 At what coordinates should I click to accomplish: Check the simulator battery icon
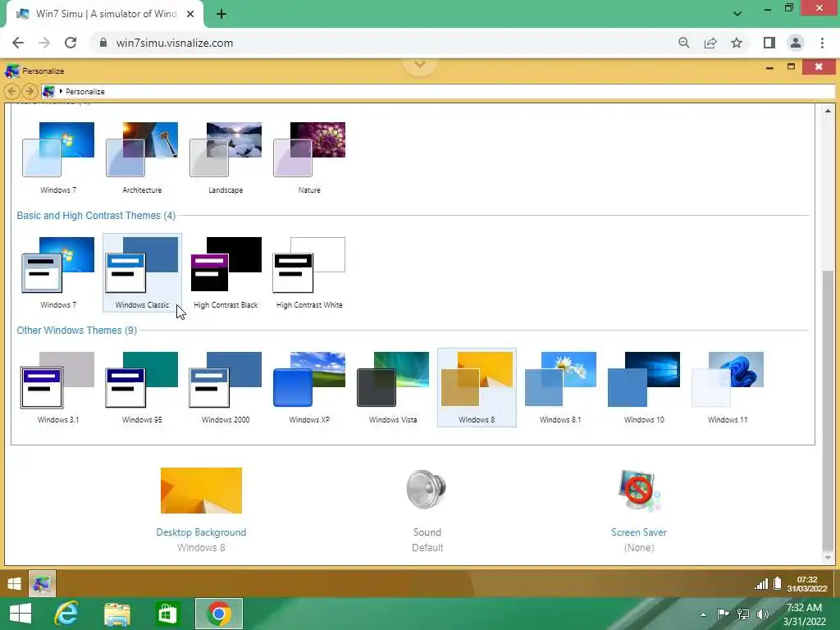[x=778, y=583]
